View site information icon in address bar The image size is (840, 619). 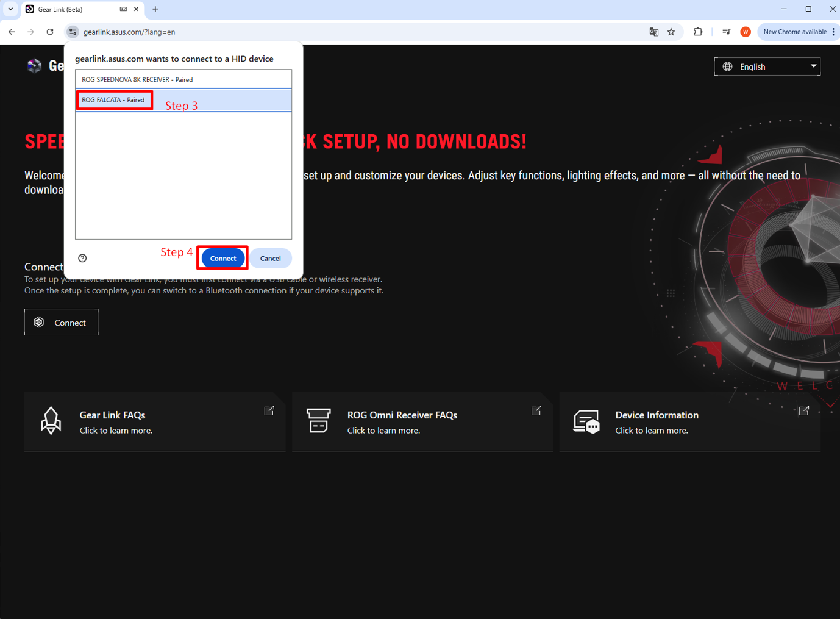(x=73, y=32)
